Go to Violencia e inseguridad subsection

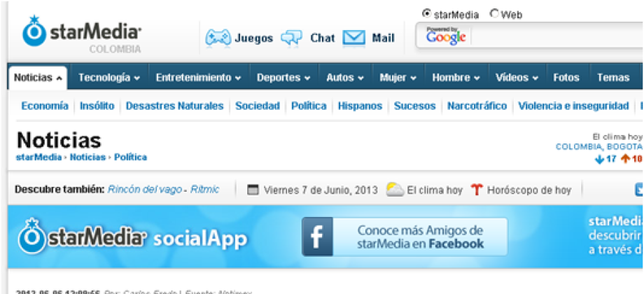[573, 106]
